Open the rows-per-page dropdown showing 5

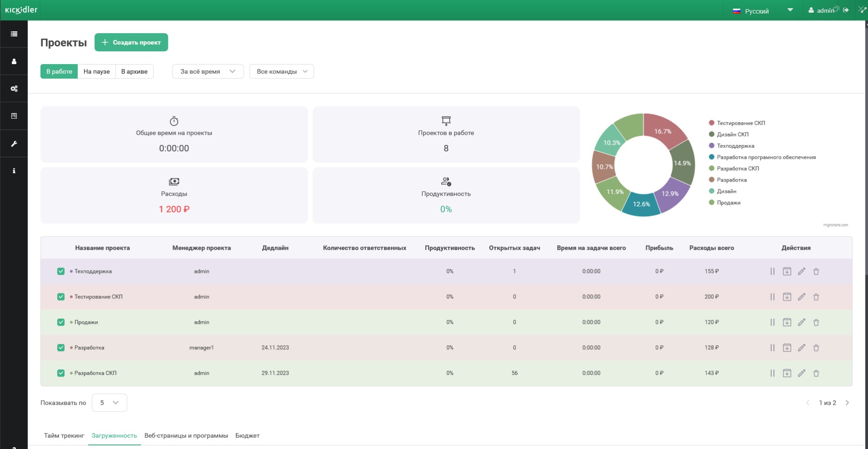(x=109, y=403)
